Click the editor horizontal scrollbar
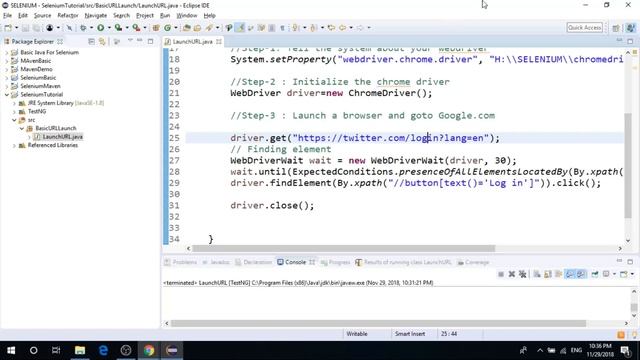640x360 pixels. [x=343, y=248]
